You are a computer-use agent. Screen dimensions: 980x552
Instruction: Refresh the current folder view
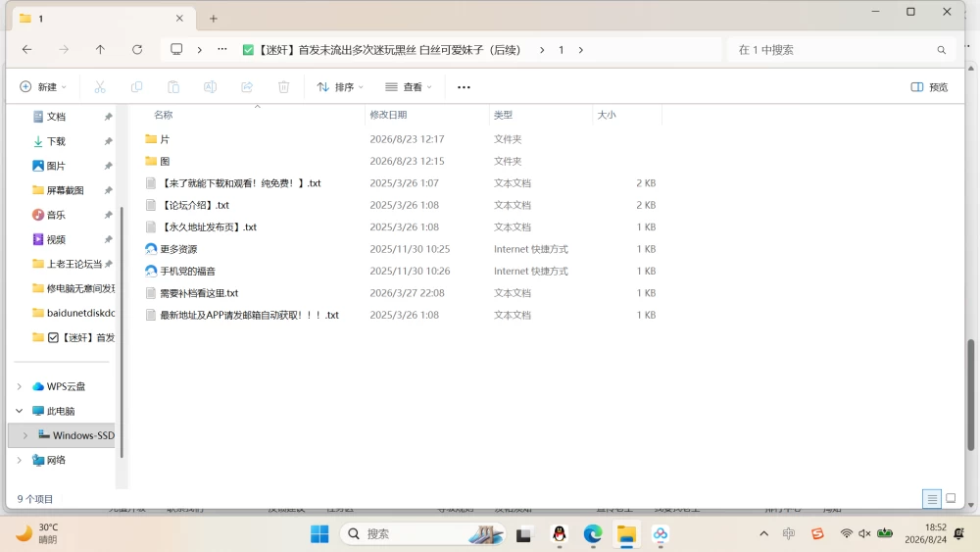tap(137, 49)
